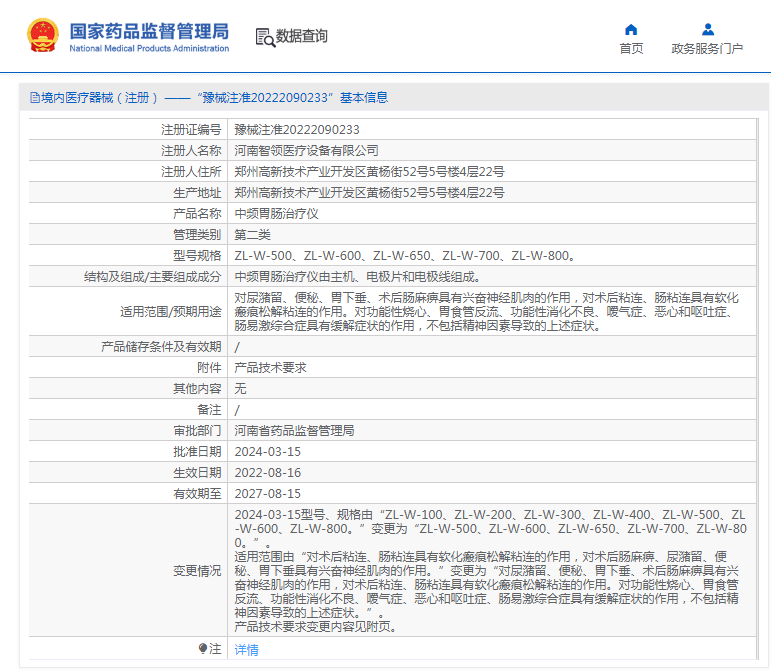
Task: Click the 管理类别 label
Action: (197, 234)
